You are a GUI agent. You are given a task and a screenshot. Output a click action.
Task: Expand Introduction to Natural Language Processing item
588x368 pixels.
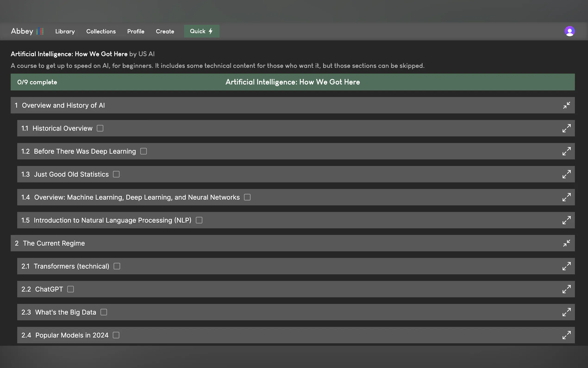point(566,220)
